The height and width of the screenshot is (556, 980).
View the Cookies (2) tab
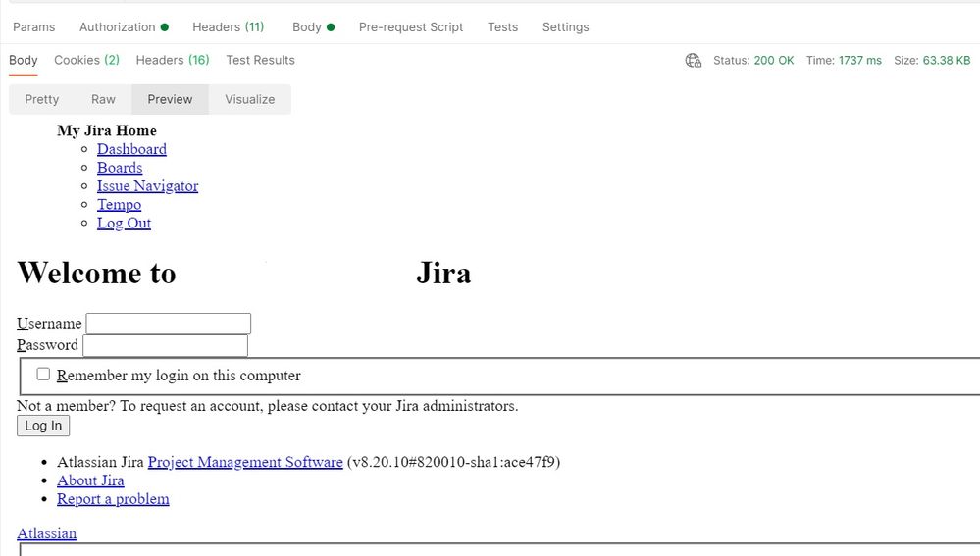(87, 60)
